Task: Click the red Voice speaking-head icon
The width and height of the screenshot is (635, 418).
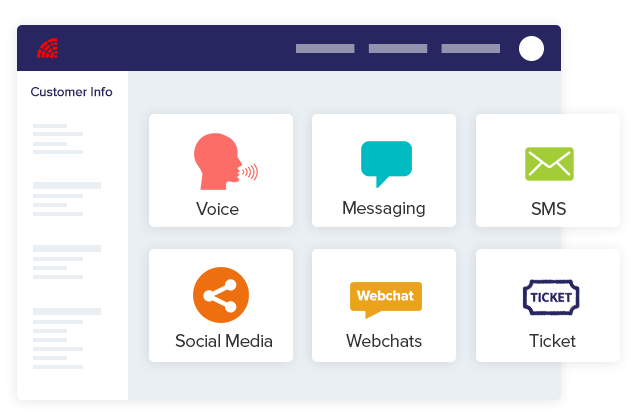Action: 226,162
